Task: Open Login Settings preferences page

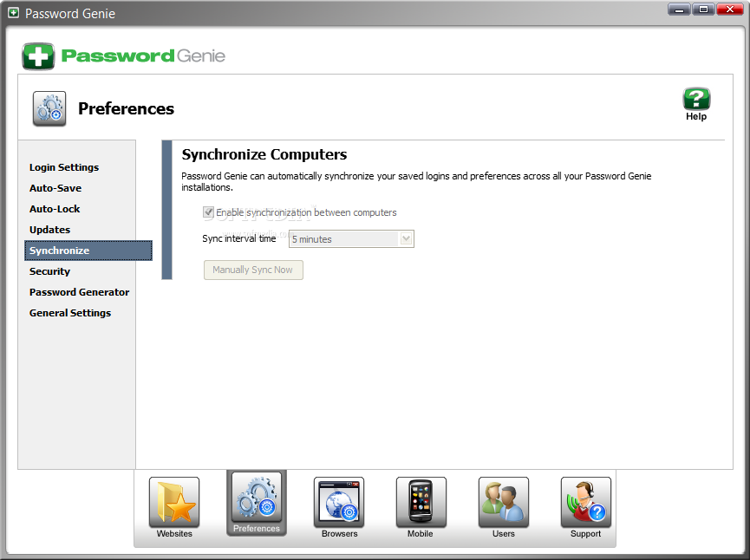Action: click(64, 167)
